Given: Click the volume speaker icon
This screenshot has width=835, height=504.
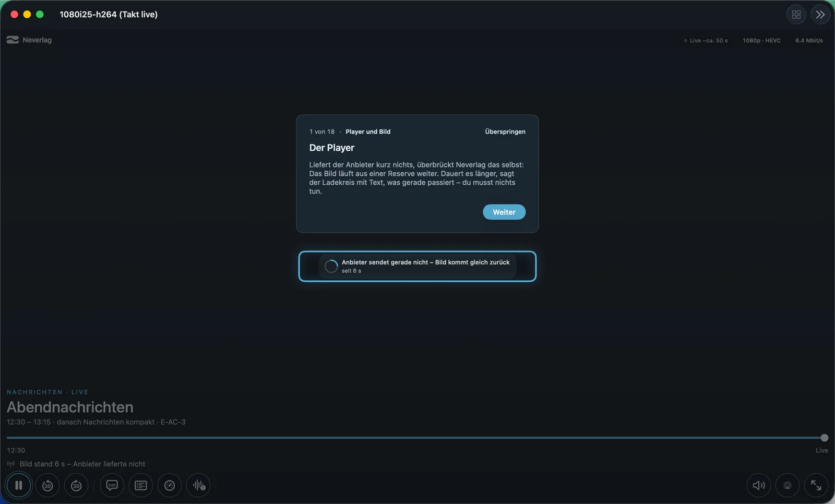Looking at the screenshot, I should click(759, 485).
